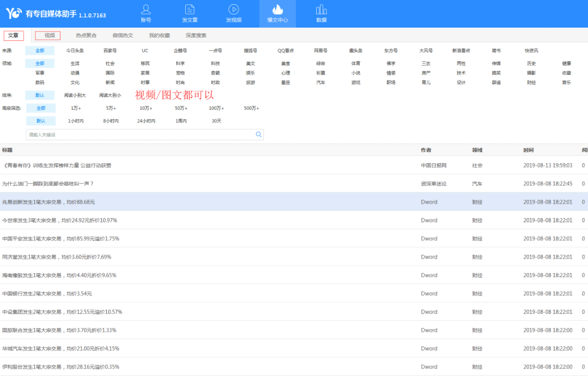Open the 中国银行发生2笔大宗交易 article title
This screenshot has height=378, width=588.
coord(47,294)
